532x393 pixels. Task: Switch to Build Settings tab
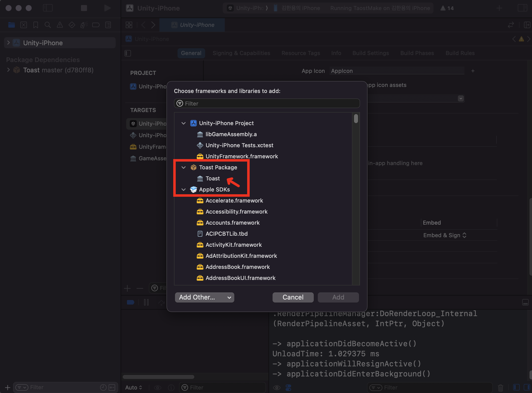371,53
